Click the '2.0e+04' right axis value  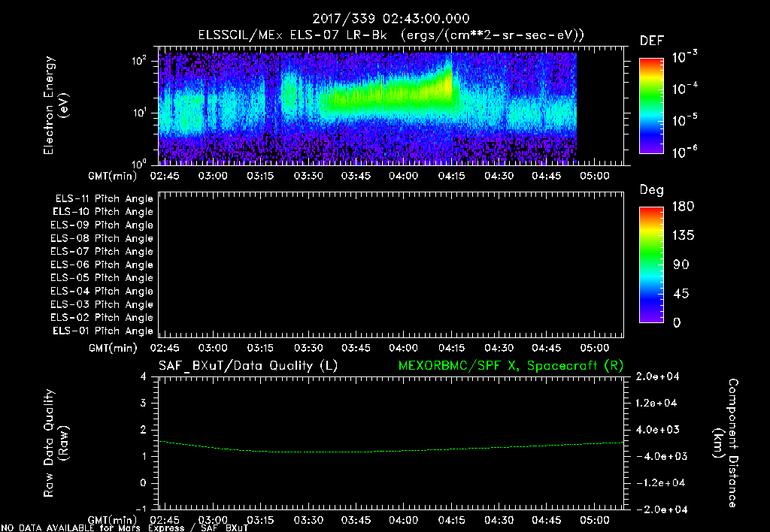click(x=657, y=376)
